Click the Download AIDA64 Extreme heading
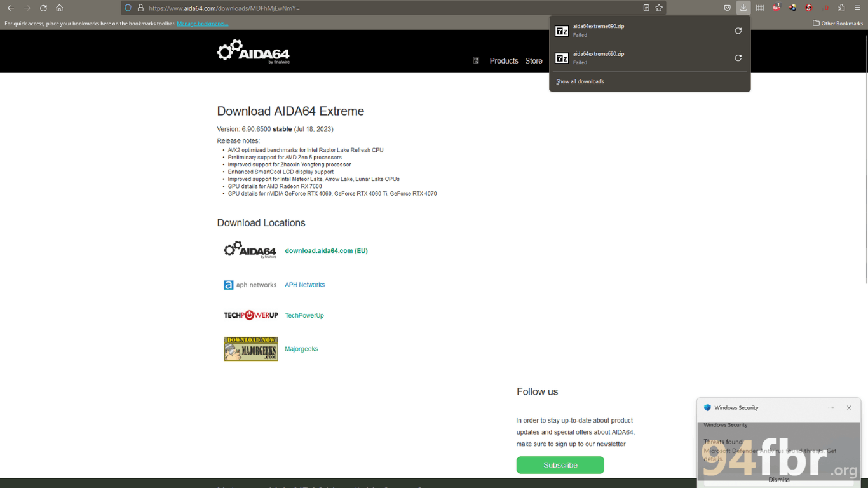Image resolution: width=868 pixels, height=488 pixels. tap(290, 111)
